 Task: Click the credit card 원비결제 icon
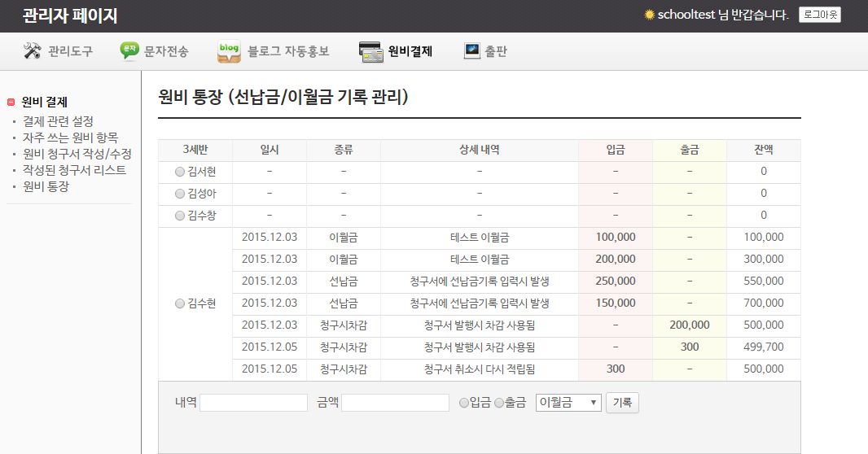371,51
